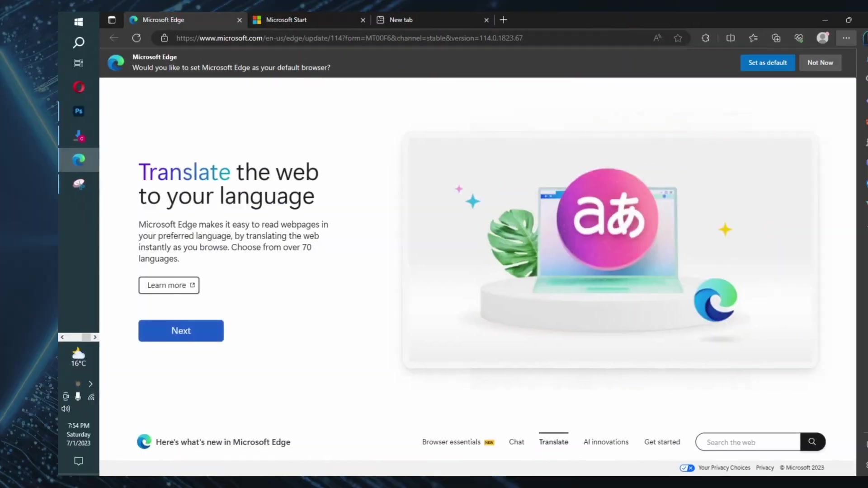Open Windows search magnifier icon
The height and width of the screenshot is (488, 868).
coord(78,42)
